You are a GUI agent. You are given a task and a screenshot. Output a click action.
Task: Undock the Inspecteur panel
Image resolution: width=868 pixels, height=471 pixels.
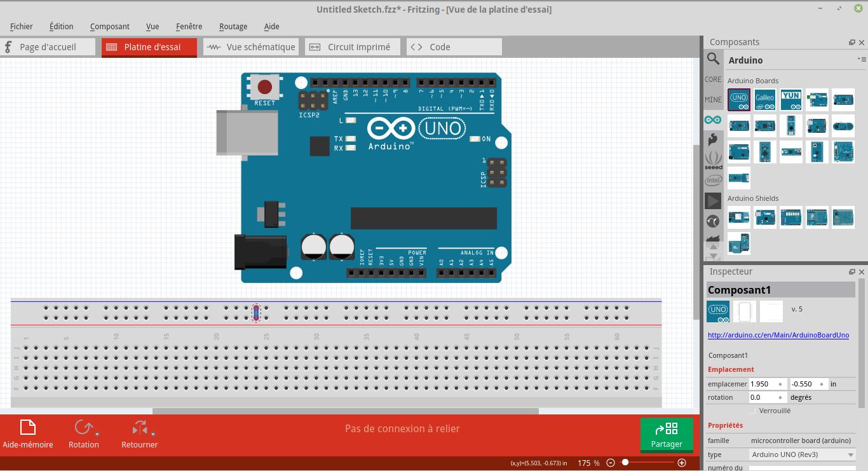tap(852, 272)
